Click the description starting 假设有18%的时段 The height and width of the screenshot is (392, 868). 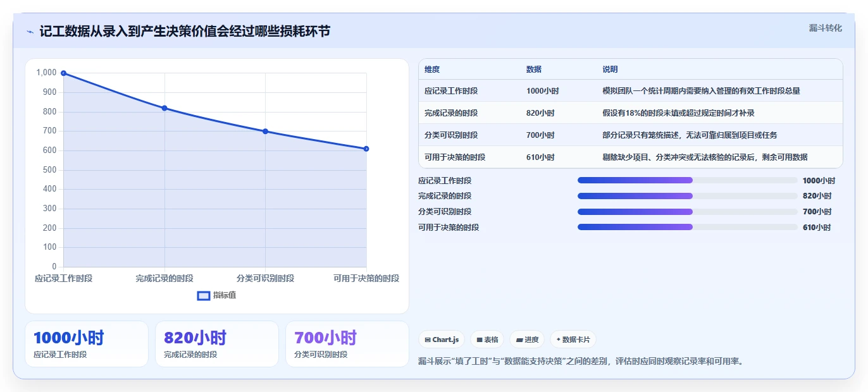tap(678, 113)
